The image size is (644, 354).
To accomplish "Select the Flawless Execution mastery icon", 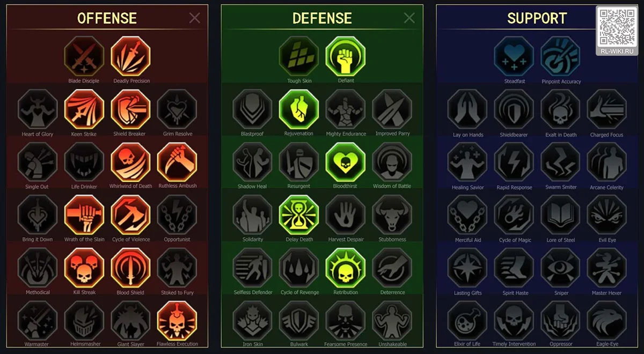I will pos(177,320).
